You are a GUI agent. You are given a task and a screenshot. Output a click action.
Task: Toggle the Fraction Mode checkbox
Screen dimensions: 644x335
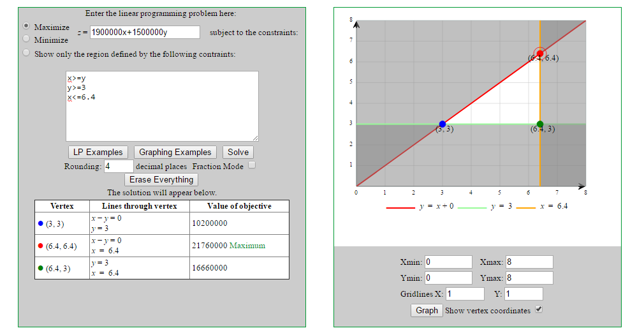click(252, 166)
